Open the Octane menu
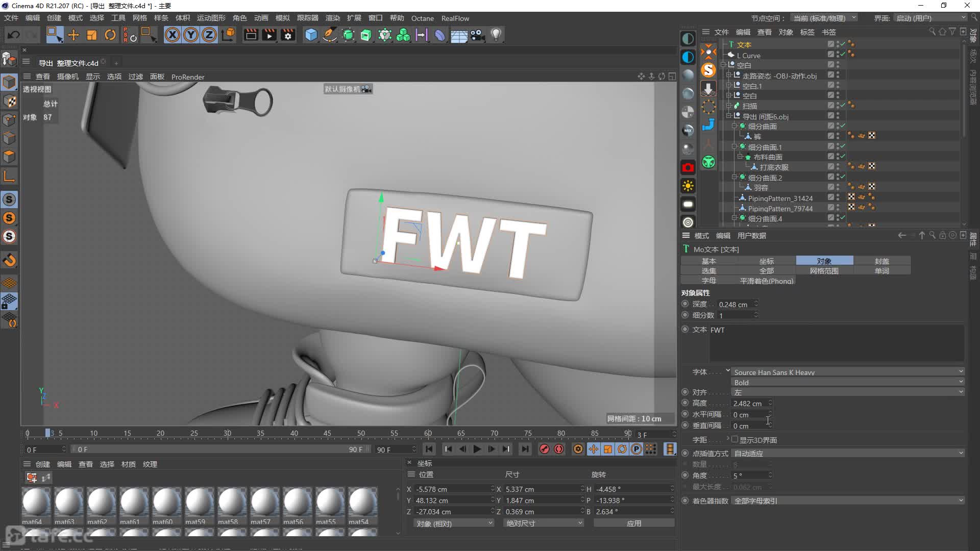Screen dimensions: 980x551 tap(423, 18)
